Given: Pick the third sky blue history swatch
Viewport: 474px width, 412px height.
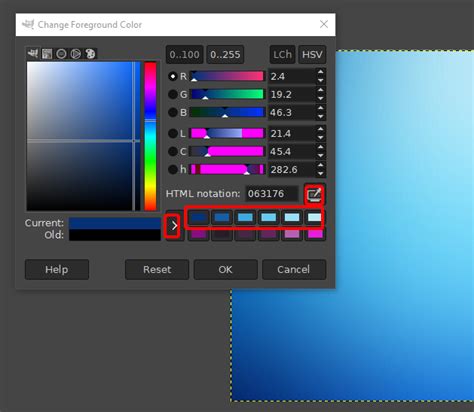Looking at the screenshot, I should (x=245, y=218).
